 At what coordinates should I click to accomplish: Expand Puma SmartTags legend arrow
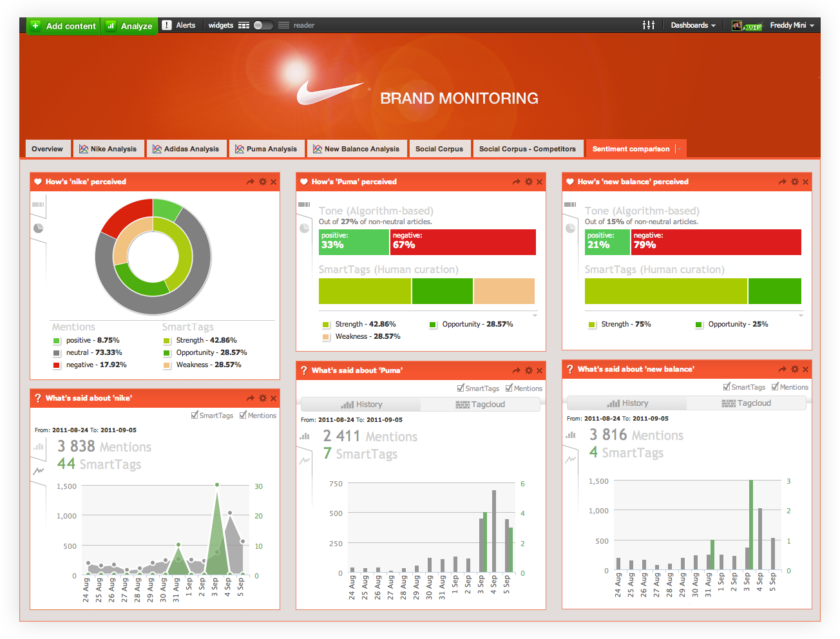[535, 316]
